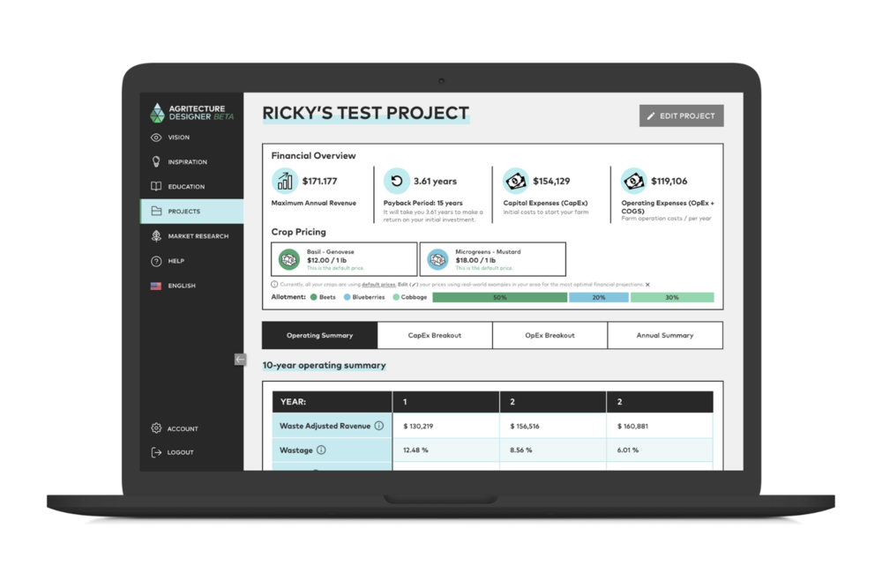Follow the default prices link
The image size is (882, 588).
[378, 285]
